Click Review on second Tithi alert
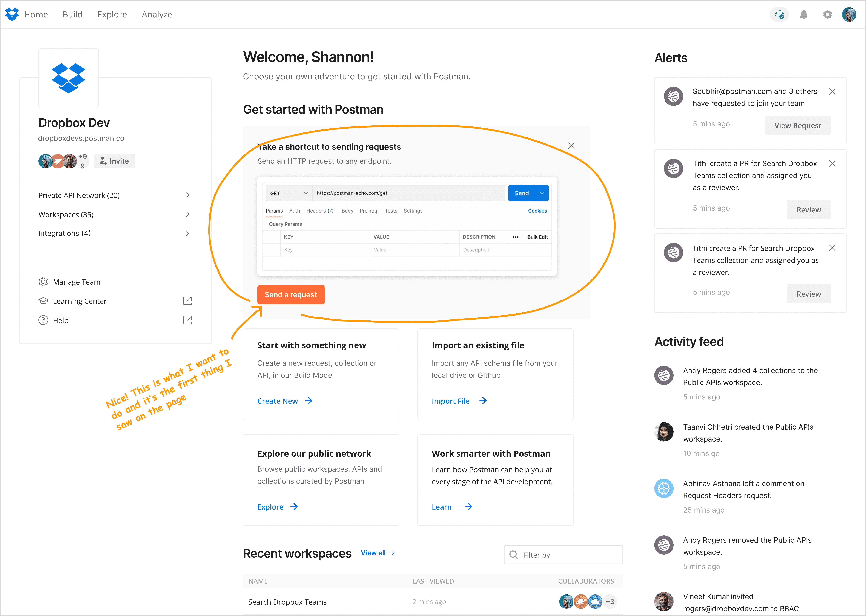Screen dimensions: 866x616 (x=809, y=294)
